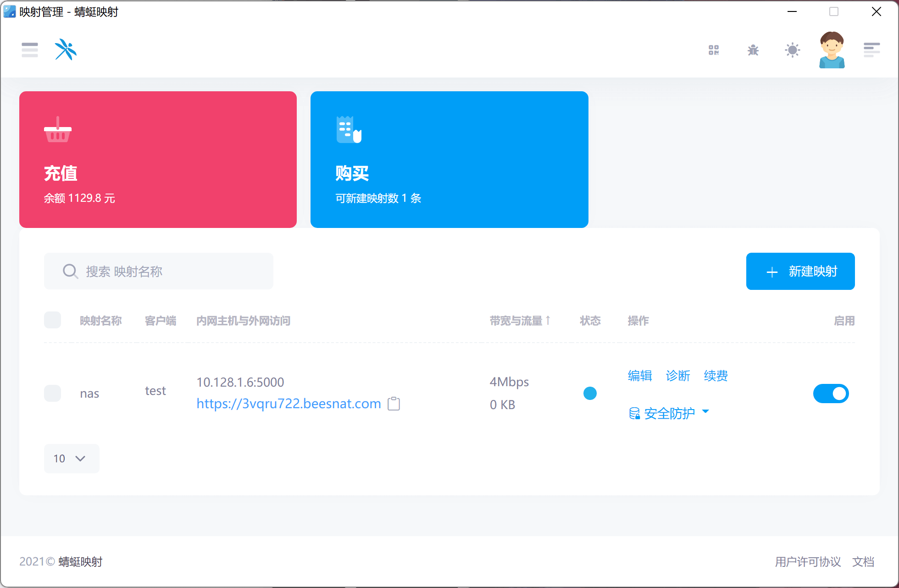Copy the beesnat URL with clipboard icon
Screen dimensions: 899x588
pyautogui.click(x=394, y=404)
